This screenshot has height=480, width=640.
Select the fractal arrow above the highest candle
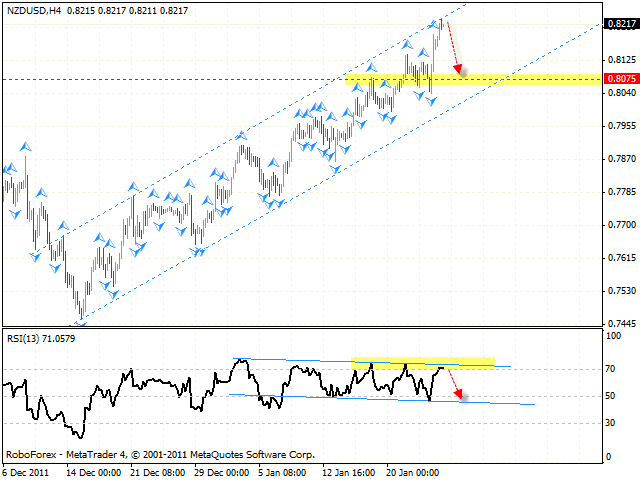(437, 21)
